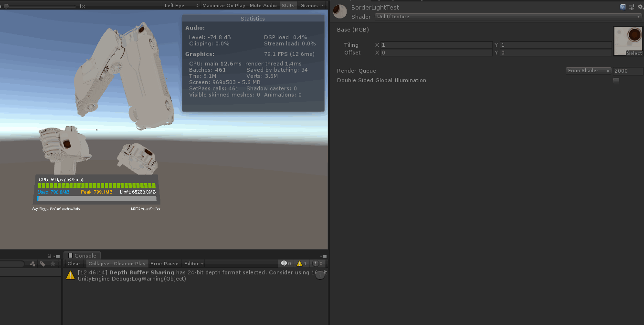This screenshot has height=325, width=644.
Task: Toggle Collapse in the Console
Action: pyautogui.click(x=99, y=263)
